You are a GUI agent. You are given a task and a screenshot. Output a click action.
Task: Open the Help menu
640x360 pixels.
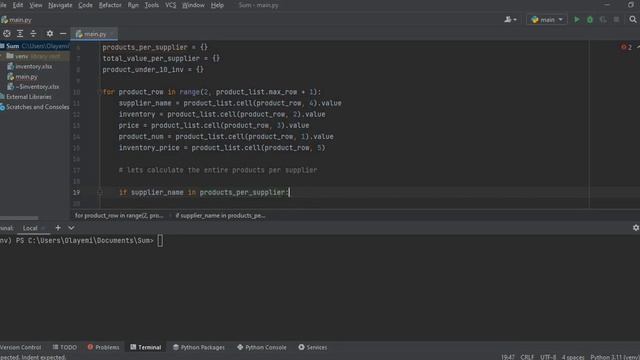click(x=217, y=5)
